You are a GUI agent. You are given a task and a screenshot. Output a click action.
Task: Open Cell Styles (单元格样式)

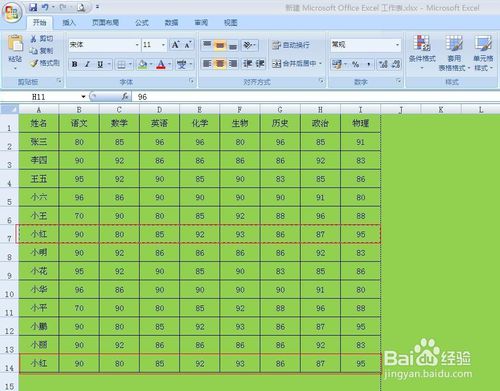coord(483,53)
